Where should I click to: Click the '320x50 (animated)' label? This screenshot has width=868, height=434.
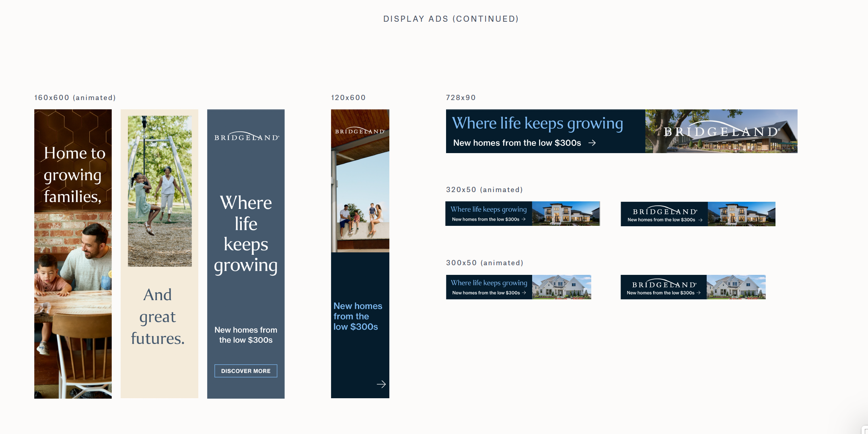484,190
